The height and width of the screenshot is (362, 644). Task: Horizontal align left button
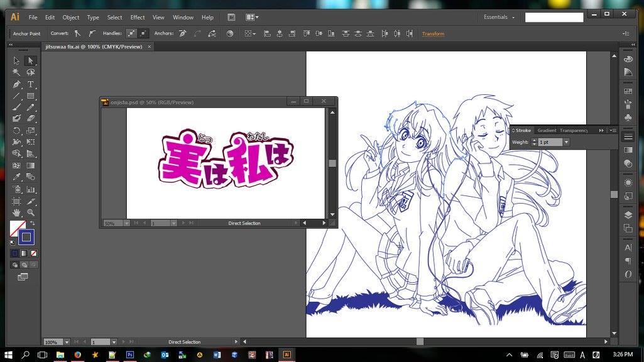[x=267, y=33]
